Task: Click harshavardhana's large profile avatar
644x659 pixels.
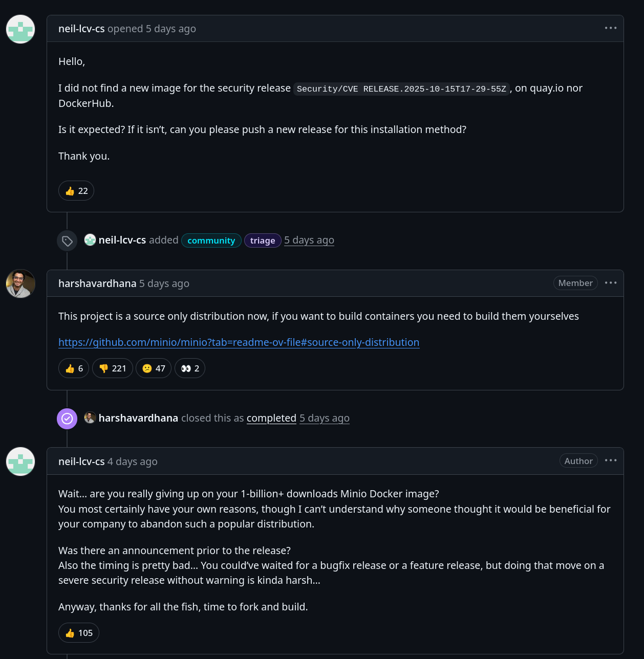Action: point(20,283)
